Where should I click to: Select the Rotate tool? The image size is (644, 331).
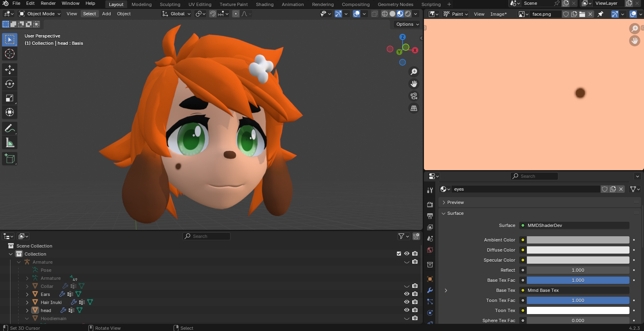[10, 84]
